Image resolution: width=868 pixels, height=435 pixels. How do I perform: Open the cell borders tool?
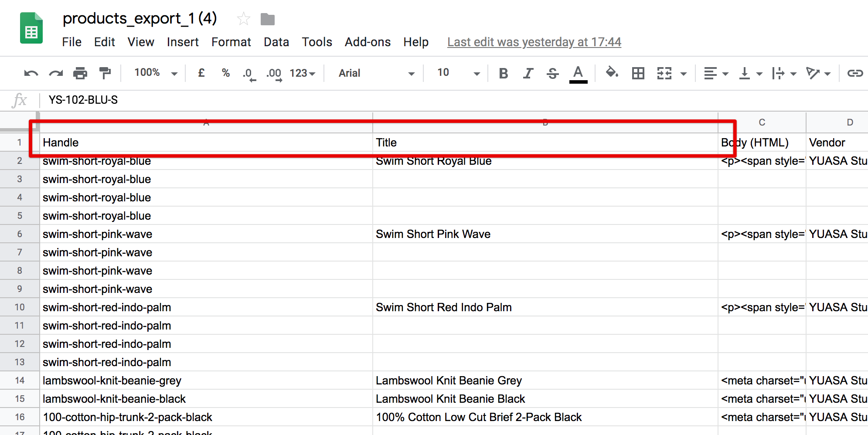tap(638, 73)
